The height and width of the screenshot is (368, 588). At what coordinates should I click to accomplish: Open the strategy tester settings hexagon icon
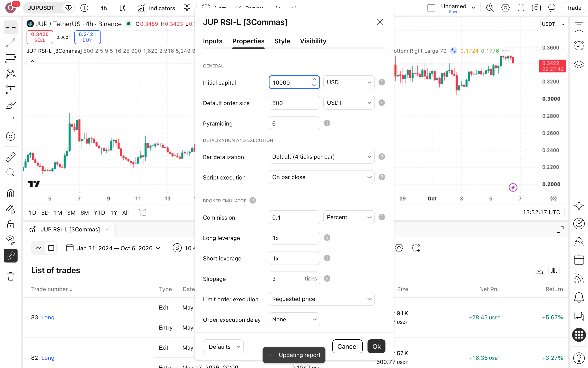[399, 248]
